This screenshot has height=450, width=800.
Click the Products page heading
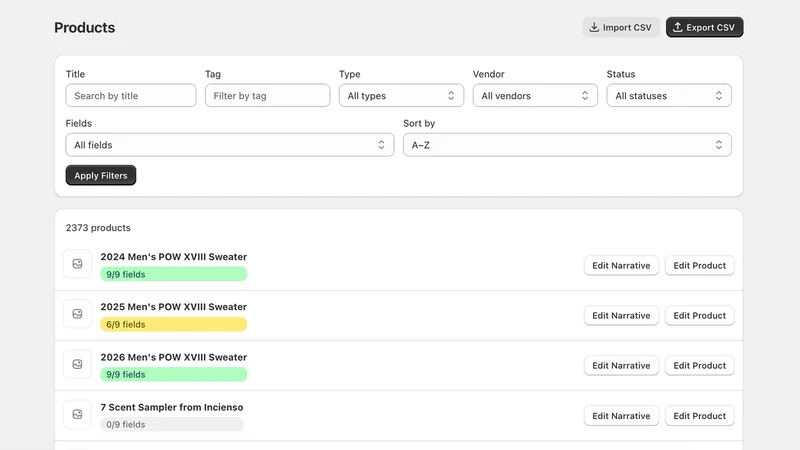click(85, 28)
